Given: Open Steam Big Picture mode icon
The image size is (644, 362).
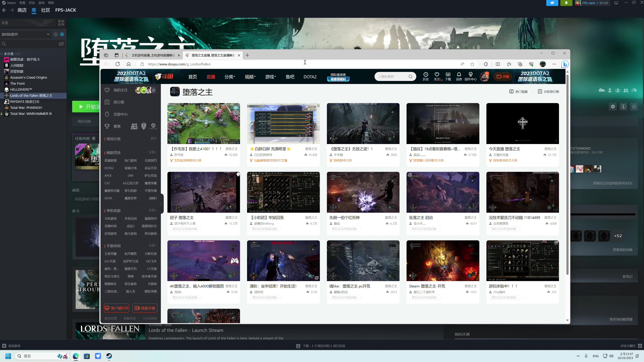Looking at the screenshot, I should pos(616,3).
